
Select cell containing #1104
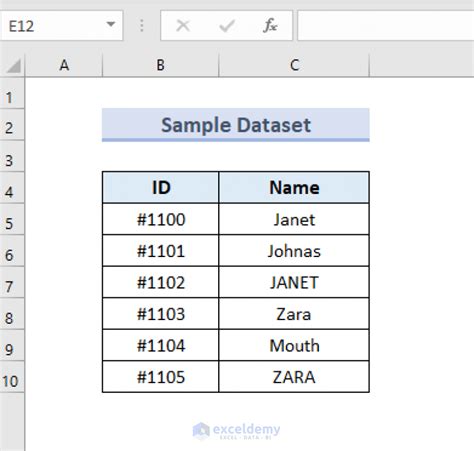(x=161, y=345)
